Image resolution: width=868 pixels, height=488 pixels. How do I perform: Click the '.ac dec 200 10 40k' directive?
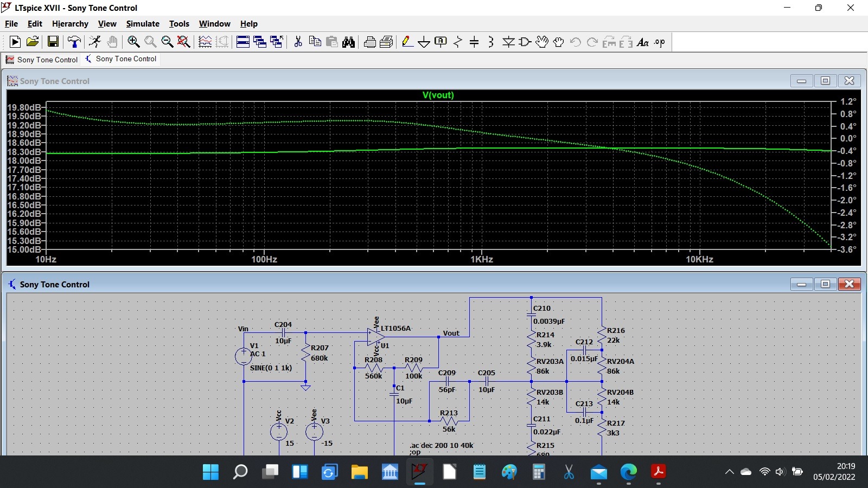coord(442,446)
